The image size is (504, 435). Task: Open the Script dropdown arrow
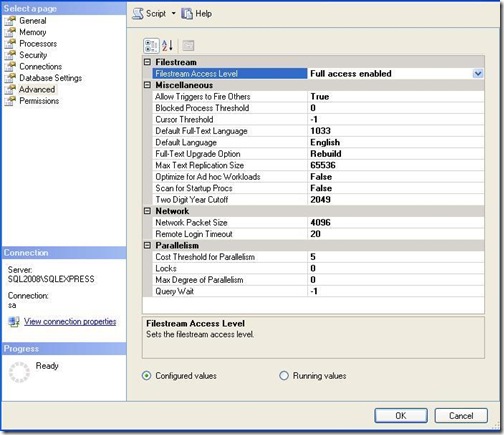click(x=173, y=14)
